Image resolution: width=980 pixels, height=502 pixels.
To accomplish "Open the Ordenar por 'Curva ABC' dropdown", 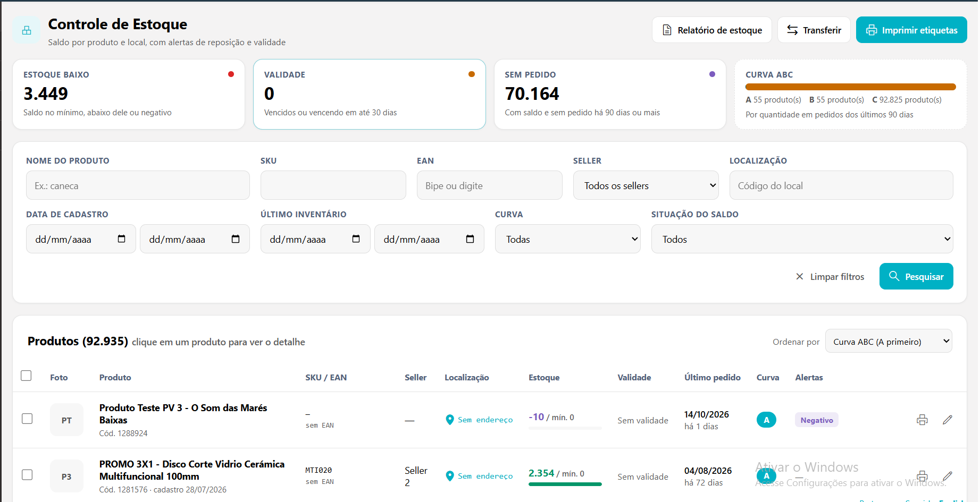I will pos(889,342).
